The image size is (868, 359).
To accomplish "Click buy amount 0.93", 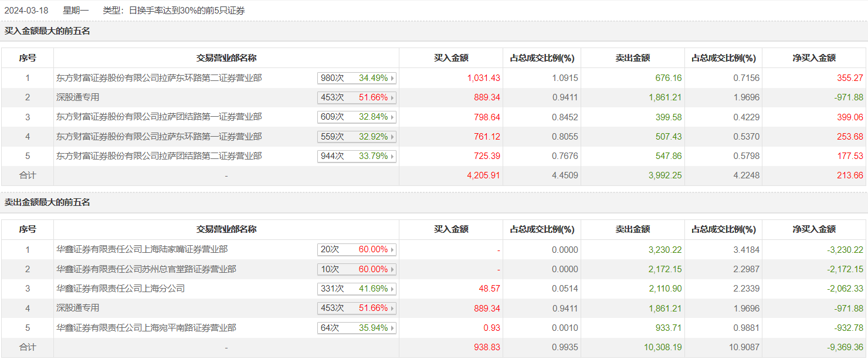I will point(492,328).
